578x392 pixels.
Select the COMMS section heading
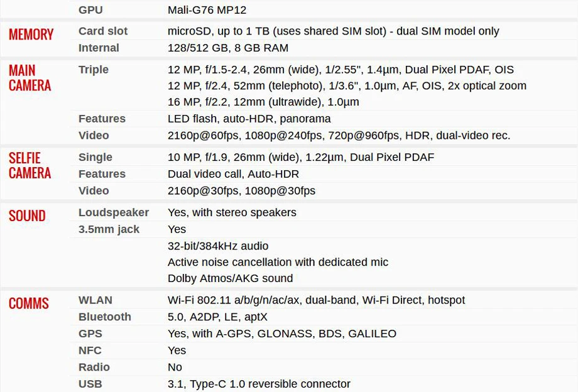point(29,303)
